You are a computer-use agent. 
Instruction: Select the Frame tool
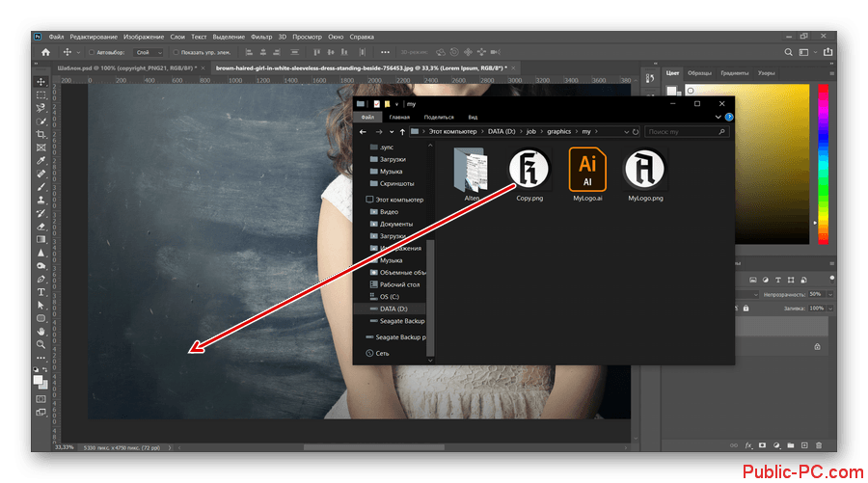pos(41,148)
